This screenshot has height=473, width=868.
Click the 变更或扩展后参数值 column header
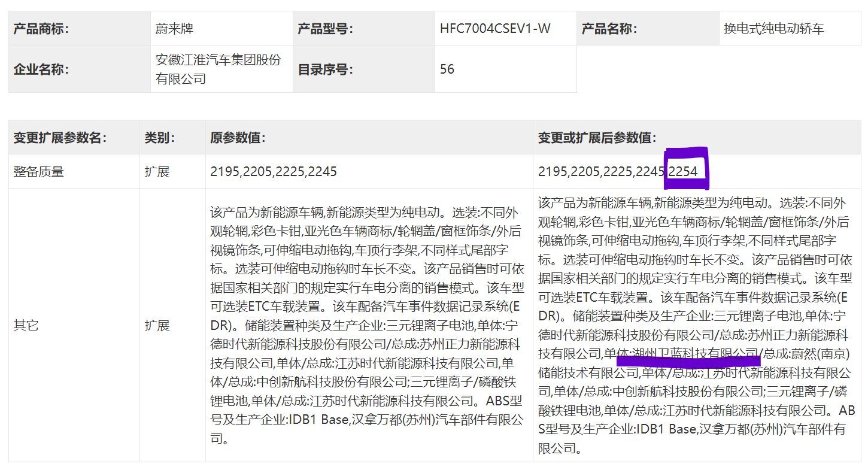(697, 138)
